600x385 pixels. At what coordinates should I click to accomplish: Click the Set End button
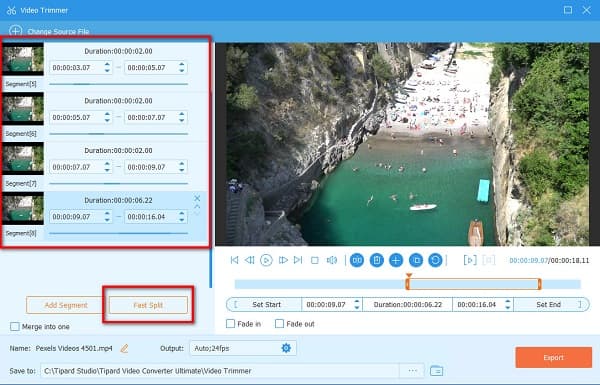(x=551, y=305)
